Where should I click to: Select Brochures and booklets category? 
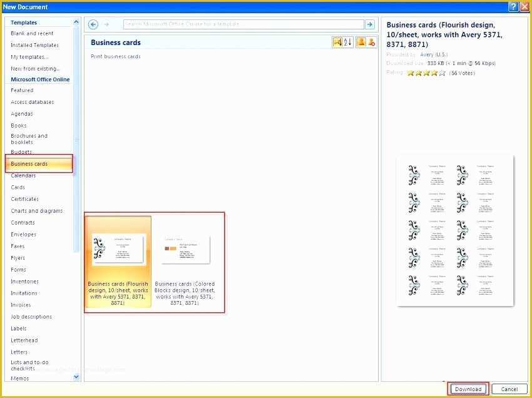pos(29,139)
